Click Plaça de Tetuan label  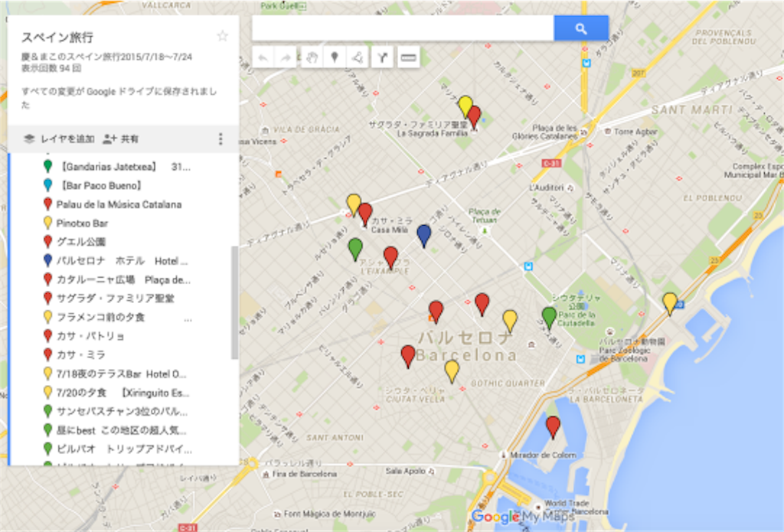[x=484, y=216]
